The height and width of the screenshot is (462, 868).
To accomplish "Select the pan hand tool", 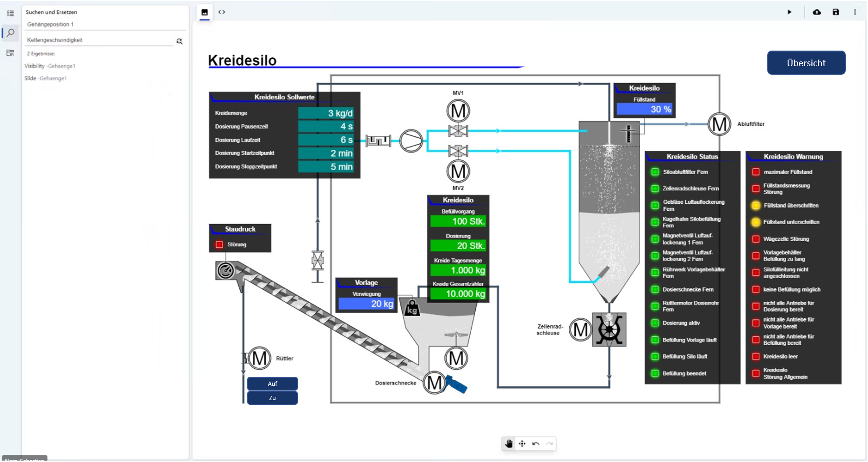I will pos(509,444).
